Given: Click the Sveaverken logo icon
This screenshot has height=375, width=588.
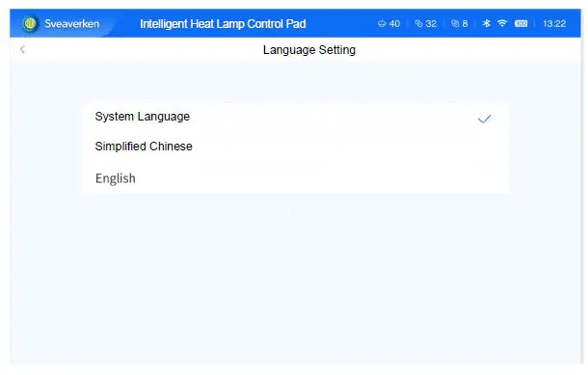Looking at the screenshot, I should click(x=30, y=24).
